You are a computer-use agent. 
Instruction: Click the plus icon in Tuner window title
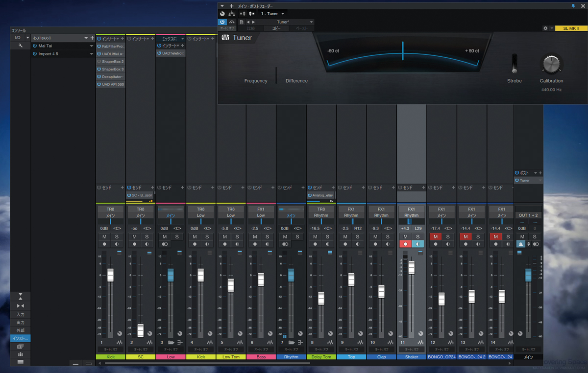coord(231,6)
